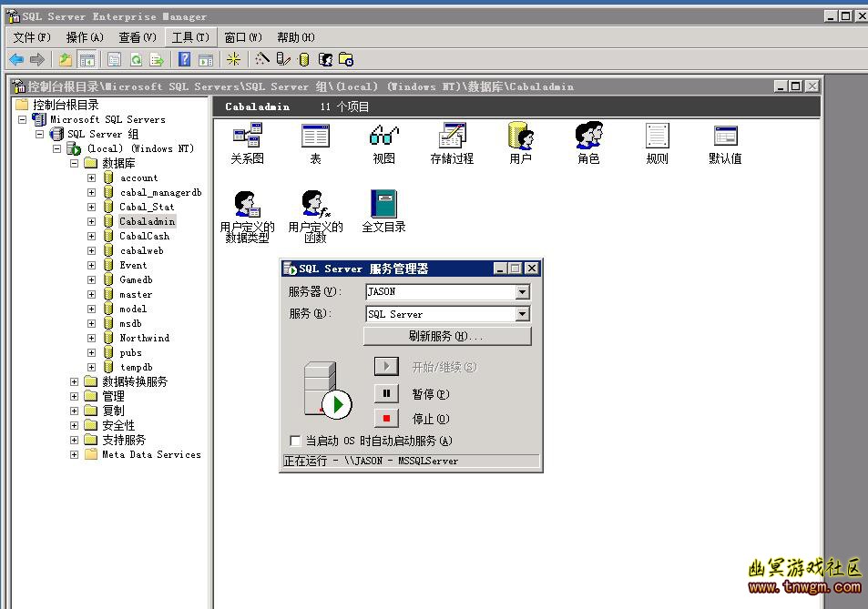Expand the cabal_managerdb database node
Viewport: 868px width, 609px height.
tap(91, 192)
